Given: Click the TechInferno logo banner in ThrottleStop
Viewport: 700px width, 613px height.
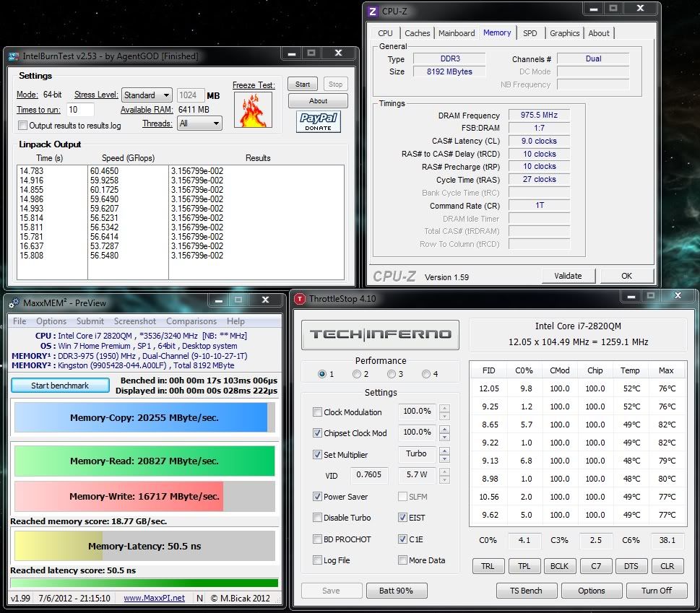Looking at the screenshot, I should (381, 334).
